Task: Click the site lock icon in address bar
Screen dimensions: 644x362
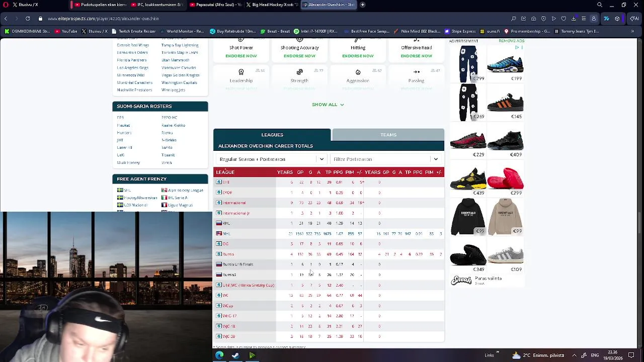Action: (41, 19)
